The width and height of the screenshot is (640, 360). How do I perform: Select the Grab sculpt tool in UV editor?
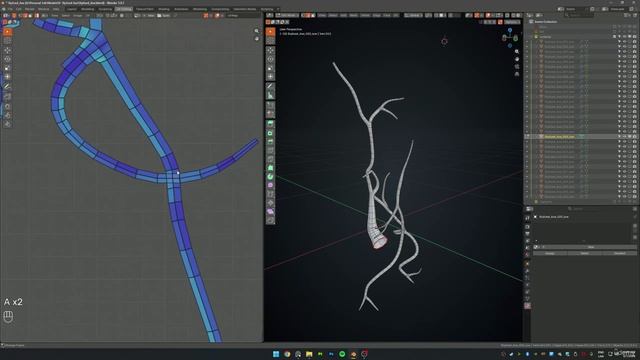pos(7,107)
